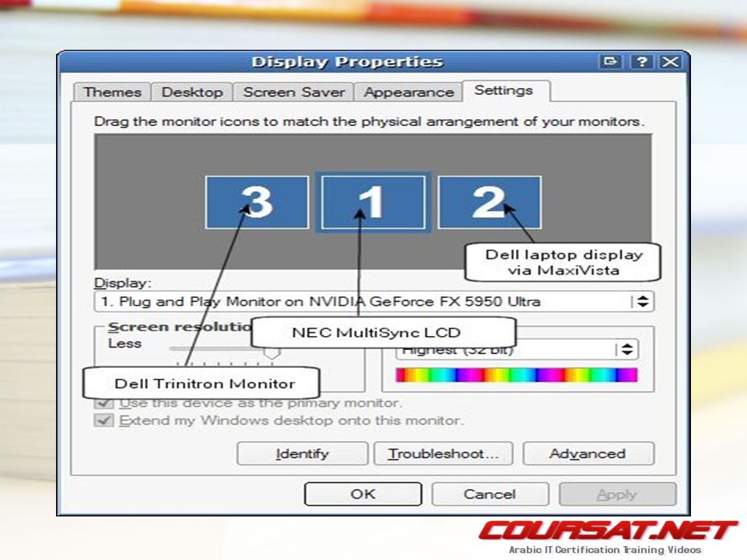Click the Identify button
Screen dimensions: 747x560
point(303,453)
